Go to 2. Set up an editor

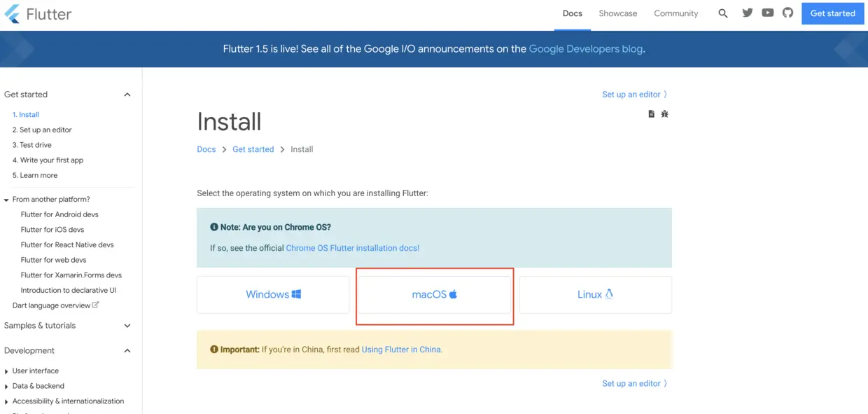[x=42, y=130]
